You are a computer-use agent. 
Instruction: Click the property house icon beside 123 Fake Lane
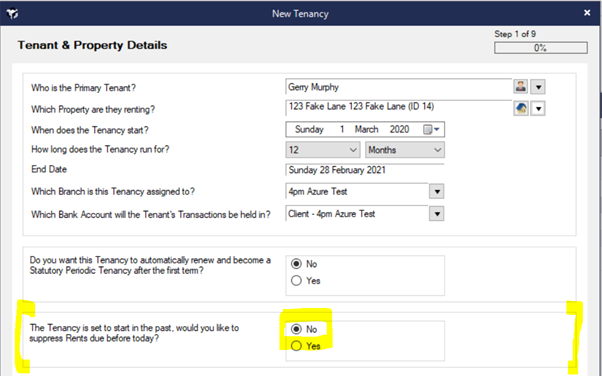coord(521,109)
